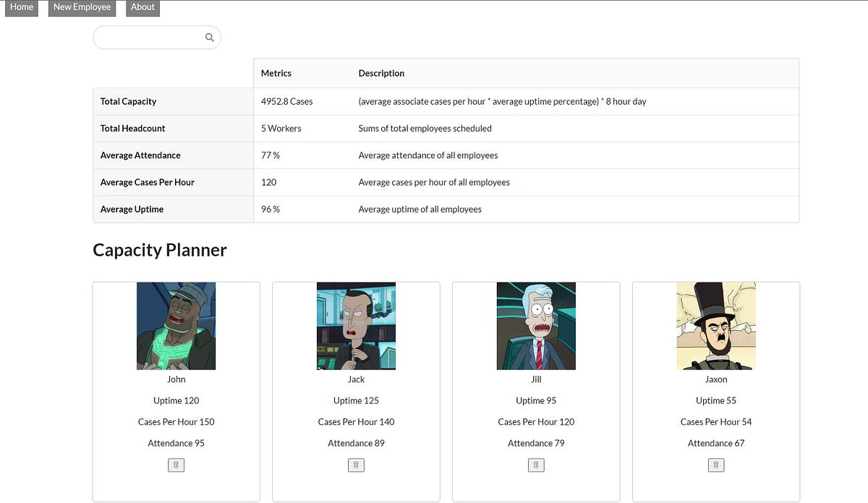Open the About page
This screenshot has width=868, height=503.
[x=142, y=7]
